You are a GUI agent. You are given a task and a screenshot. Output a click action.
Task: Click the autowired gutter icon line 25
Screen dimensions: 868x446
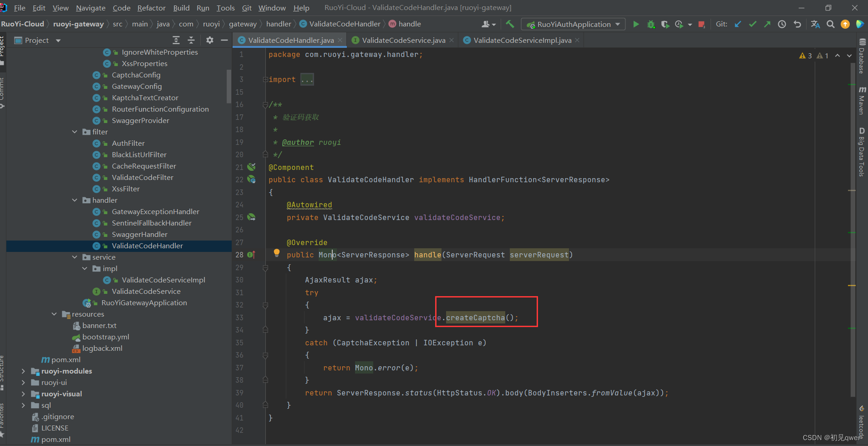[x=251, y=217]
